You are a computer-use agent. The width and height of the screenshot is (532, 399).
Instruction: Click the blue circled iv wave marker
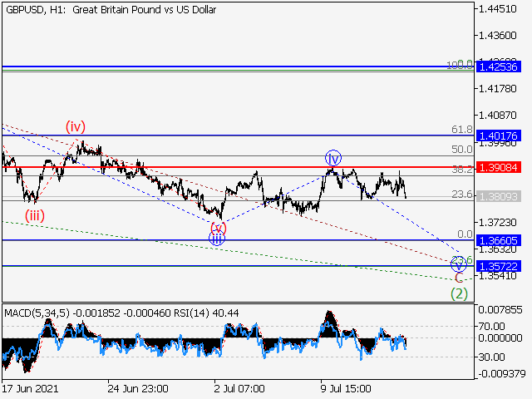pos(333,158)
